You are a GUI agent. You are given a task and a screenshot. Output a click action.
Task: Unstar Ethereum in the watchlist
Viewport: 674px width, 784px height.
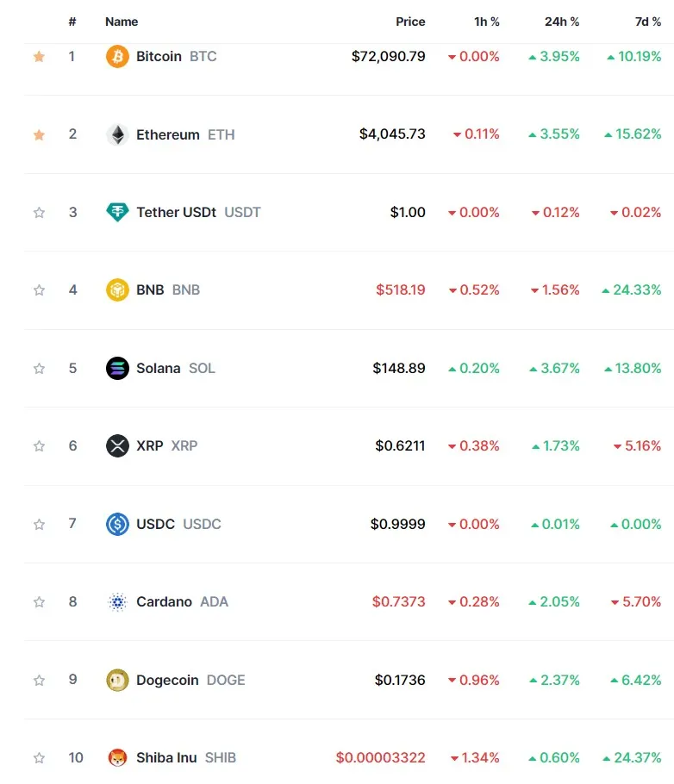coord(39,134)
